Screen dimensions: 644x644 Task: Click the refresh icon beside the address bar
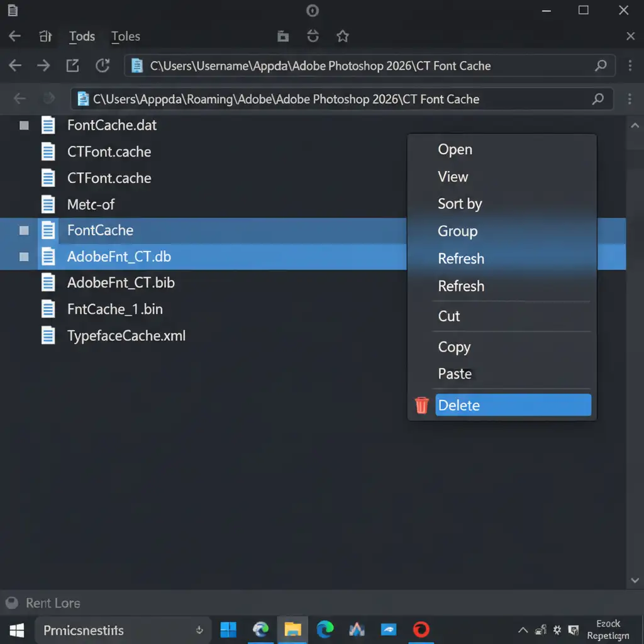click(x=102, y=65)
